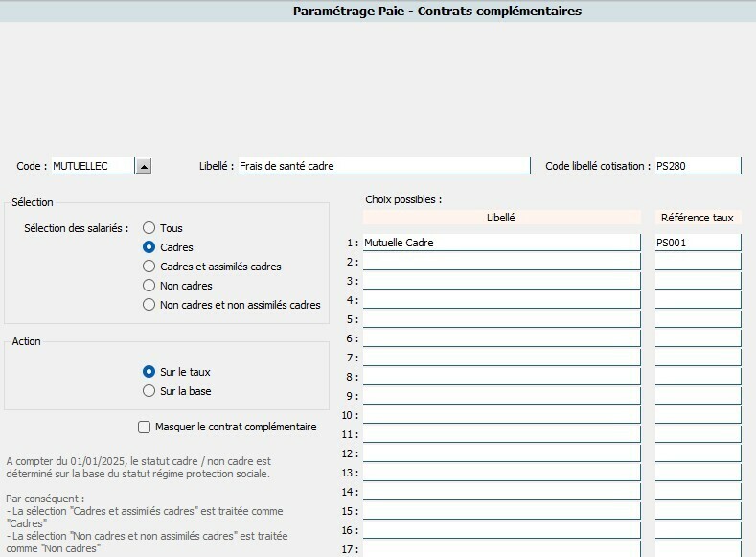Viewport: 756px width, 557px height.
Task: Tick Masquer le contrat complémentaire checkbox
Action: click(144, 428)
